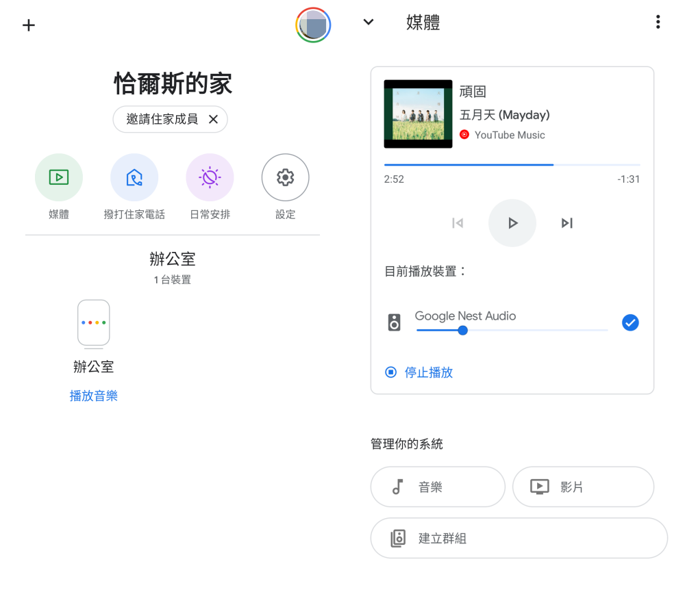
Task: Go back to the previous track
Action: pos(458,223)
